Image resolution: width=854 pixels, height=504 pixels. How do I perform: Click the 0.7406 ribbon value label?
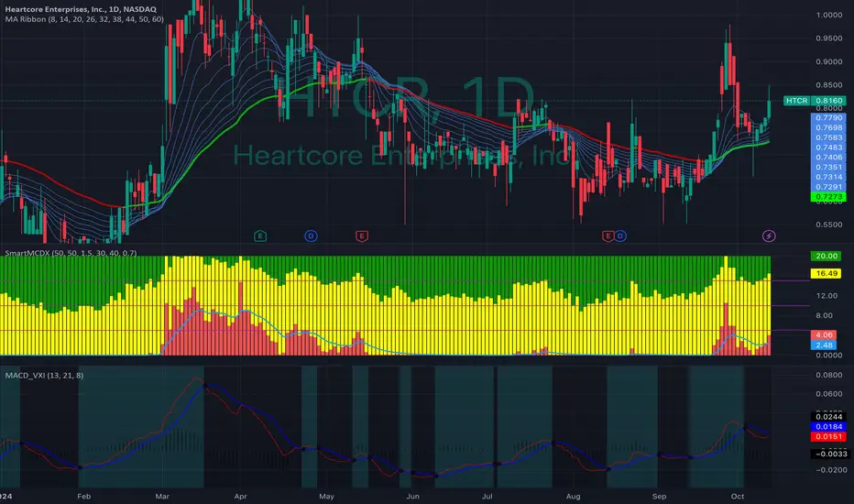(x=828, y=157)
